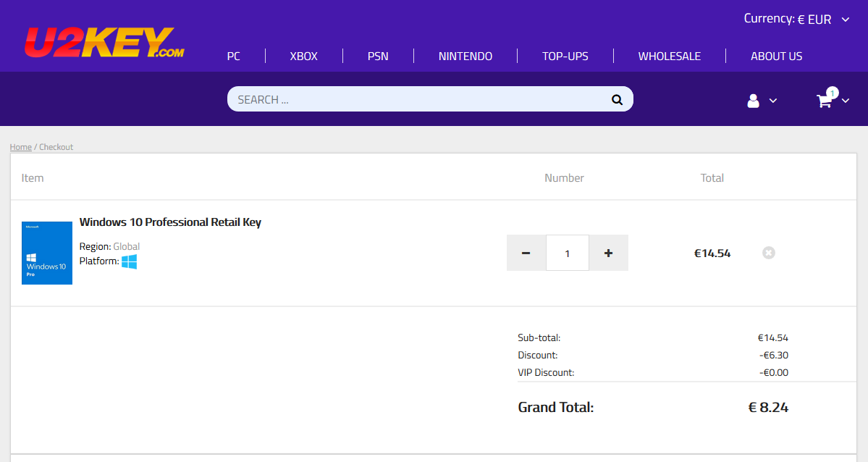Click the quantity number field
Screen dimensions: 868x462
click(568, 253)
